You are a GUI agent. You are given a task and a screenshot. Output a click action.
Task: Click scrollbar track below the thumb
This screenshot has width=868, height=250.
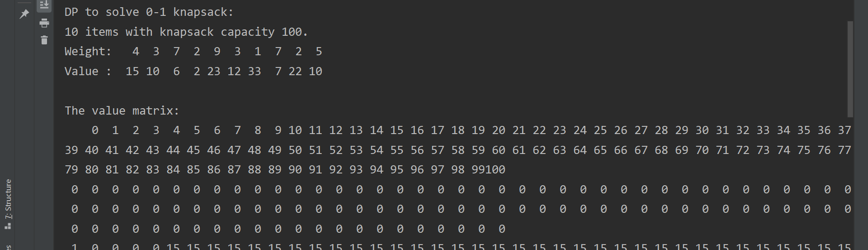point(850,181)
